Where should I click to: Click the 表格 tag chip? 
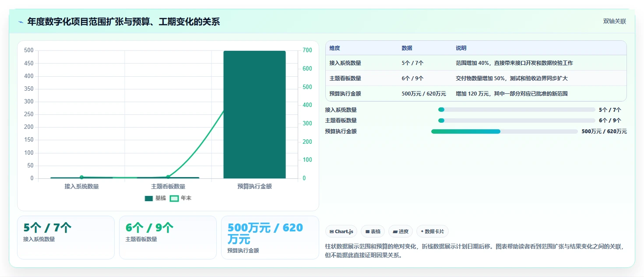tap(373, 231)
